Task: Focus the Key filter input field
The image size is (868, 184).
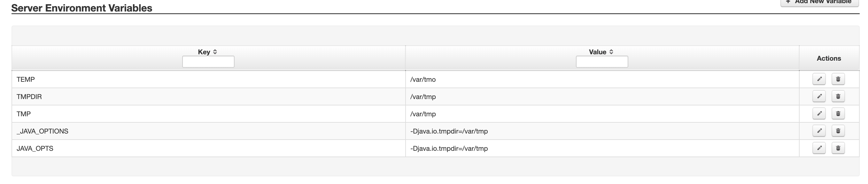Action: pos(208,62)
